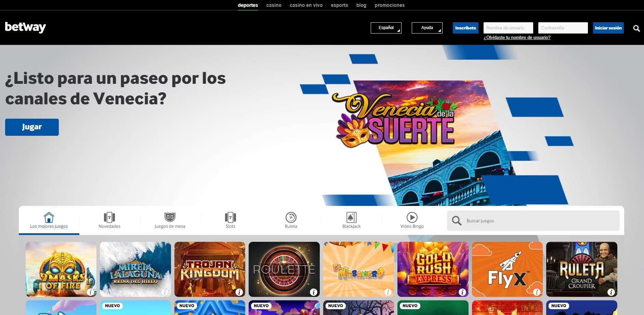This screenshot has width=644, height=315.
Task: Select the Video Bingo play icon
Action: 412,217
